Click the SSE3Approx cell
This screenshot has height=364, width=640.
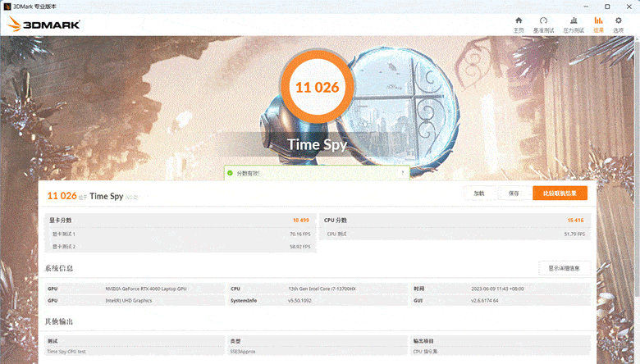[x=242, y=352]
